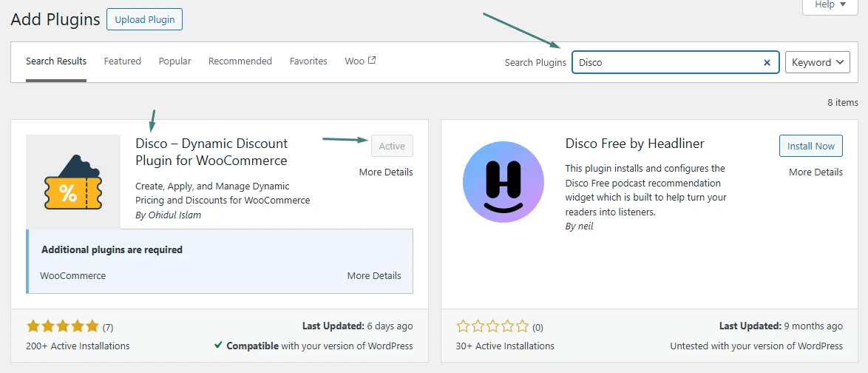Click the "8 items" count text
The width and height of the screenshot is (868, 373).
(843, 103)
